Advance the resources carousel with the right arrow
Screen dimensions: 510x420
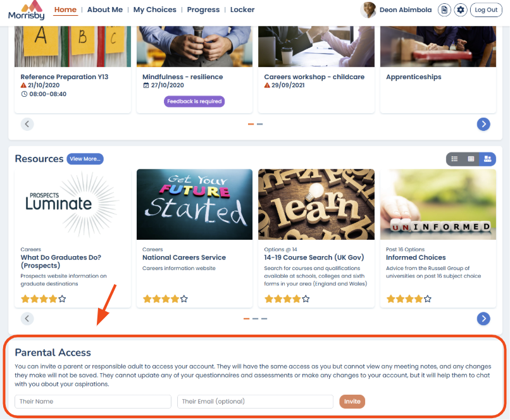tap(483, 319)
